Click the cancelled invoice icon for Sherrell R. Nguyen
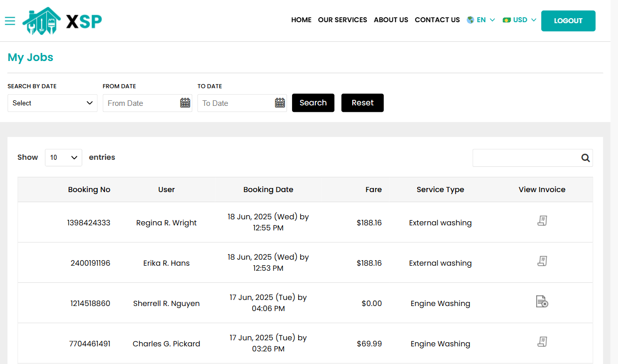Image resolution: width=618 pixels, height=364 pixels. 542,301
